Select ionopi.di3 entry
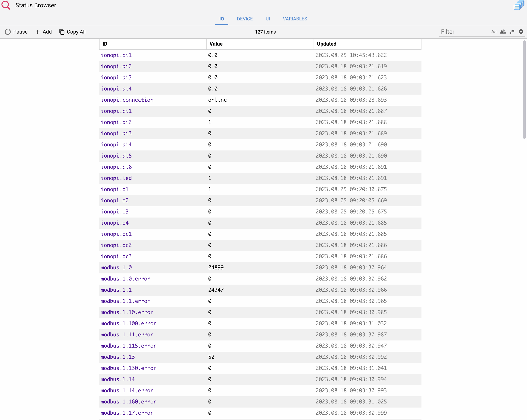The width and height of the screenshot is (527, 420). [116, 133]
